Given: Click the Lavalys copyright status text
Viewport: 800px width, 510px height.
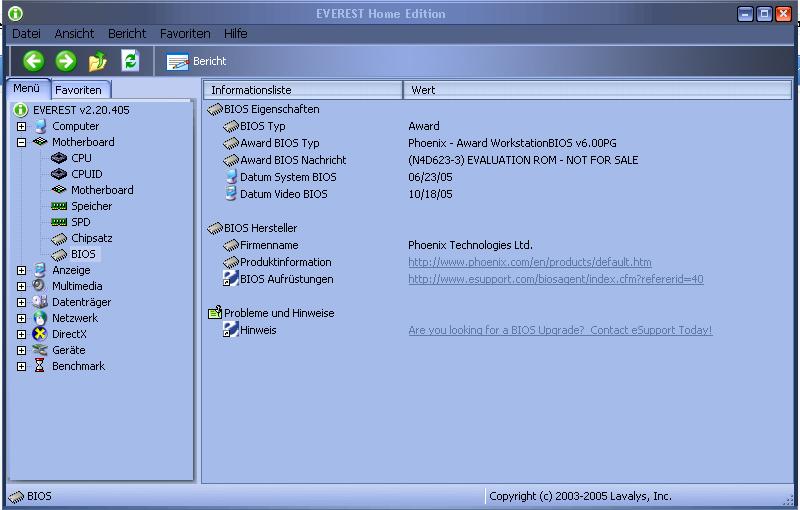Looking at the screenshot, I should coord(580,496).
